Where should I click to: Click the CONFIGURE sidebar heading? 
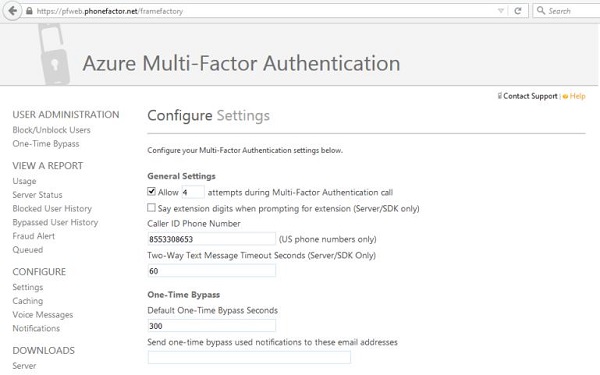coord(39,272)
